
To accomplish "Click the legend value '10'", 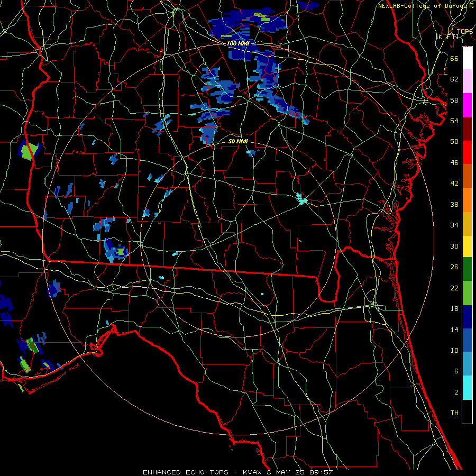I will (454, 350).
